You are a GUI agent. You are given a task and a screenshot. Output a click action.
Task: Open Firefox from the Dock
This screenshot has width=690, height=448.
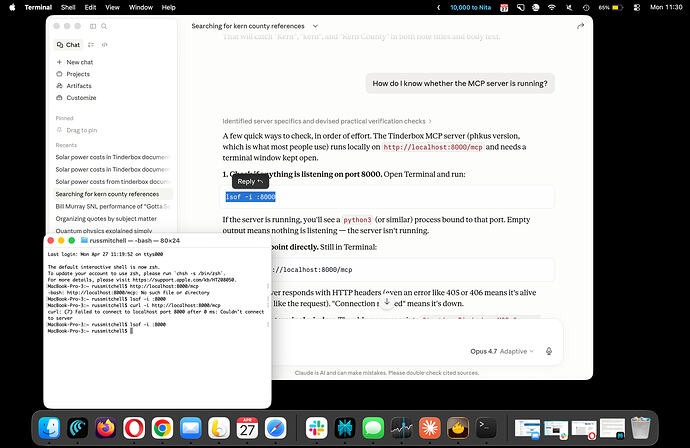106,428
